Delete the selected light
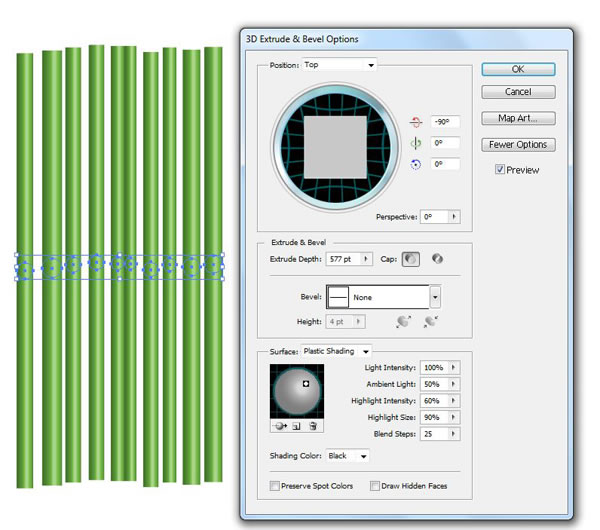600x530 pixels. [x=312, y=426]
